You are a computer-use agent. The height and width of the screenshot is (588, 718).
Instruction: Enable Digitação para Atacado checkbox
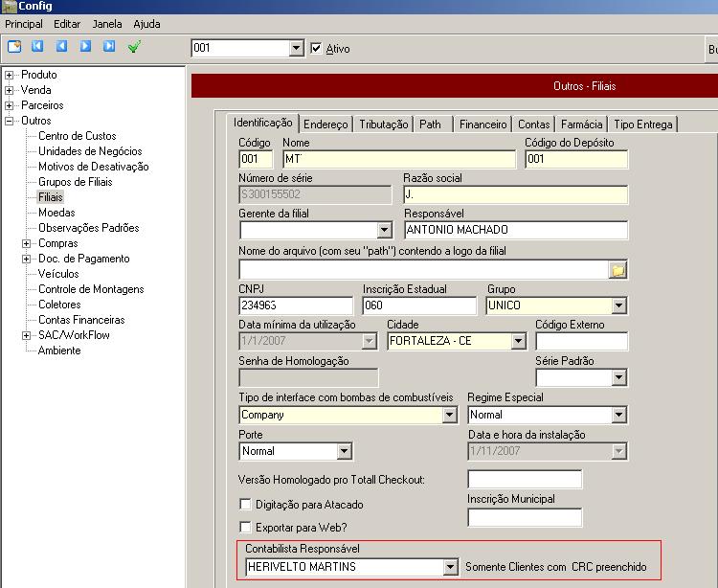(245, 504)
